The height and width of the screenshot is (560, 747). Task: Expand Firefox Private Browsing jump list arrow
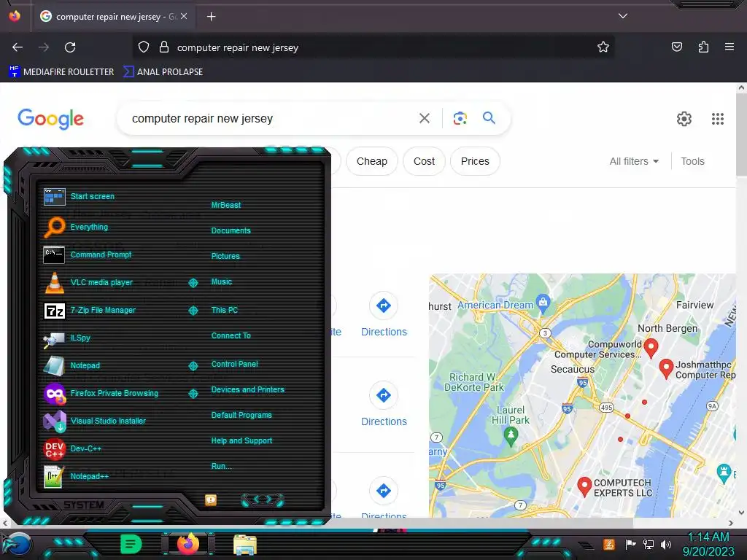(193, 393)
